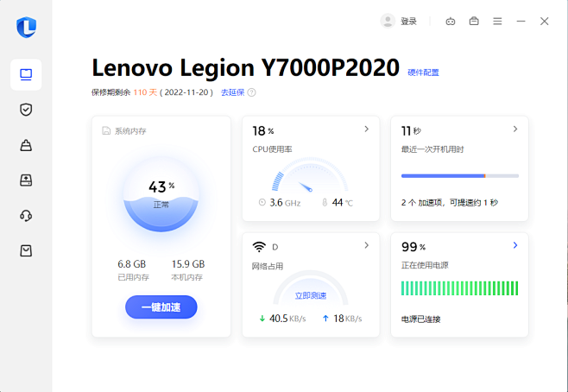This screenshot has width=568, height=392.
Task: Click the CPU usage gauge dial
Action: pos(310,174)
